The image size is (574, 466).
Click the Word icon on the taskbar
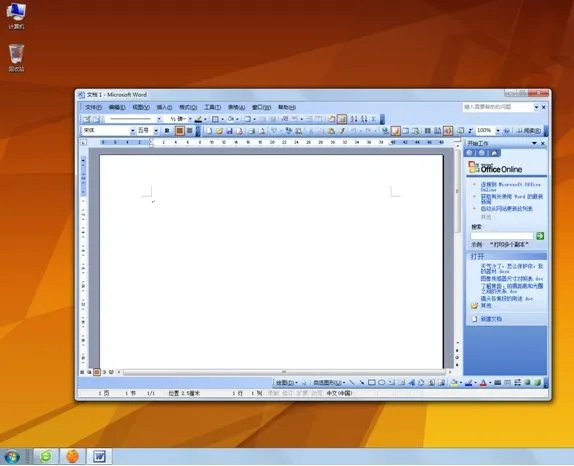pos(100,456)
